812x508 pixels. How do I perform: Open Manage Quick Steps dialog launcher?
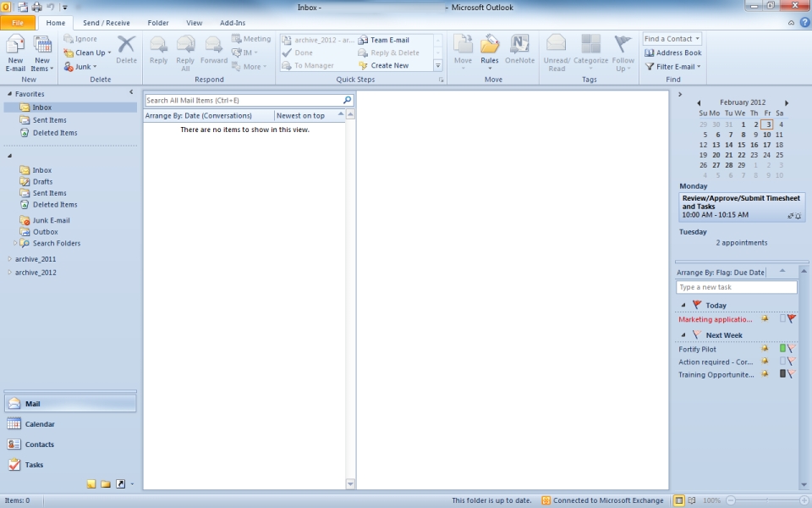pyautogui.click(x=442, y=80)
